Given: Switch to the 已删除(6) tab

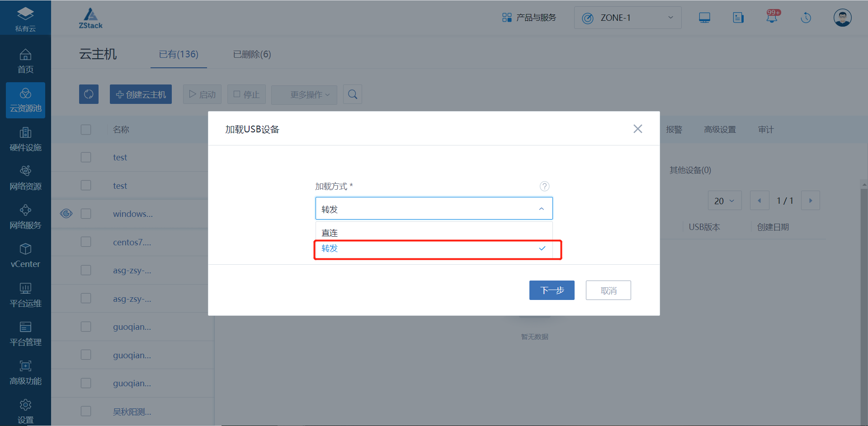Looking at the screenshot, I should point(252,55).
